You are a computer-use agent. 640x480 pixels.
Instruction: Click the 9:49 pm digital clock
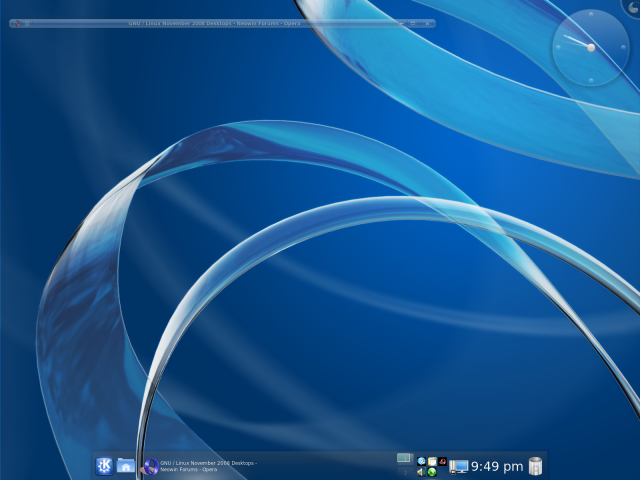[497, 467]
